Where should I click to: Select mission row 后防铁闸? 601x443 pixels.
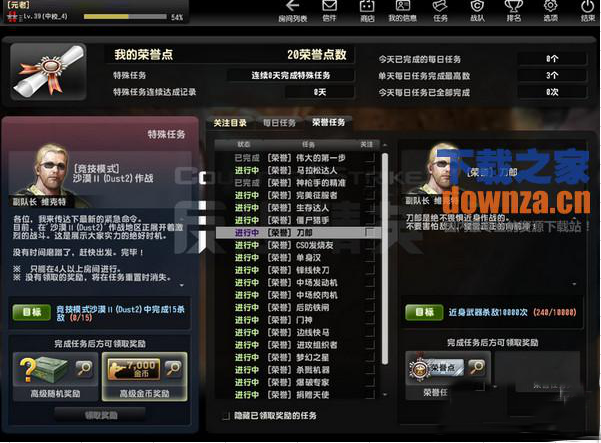298,307
